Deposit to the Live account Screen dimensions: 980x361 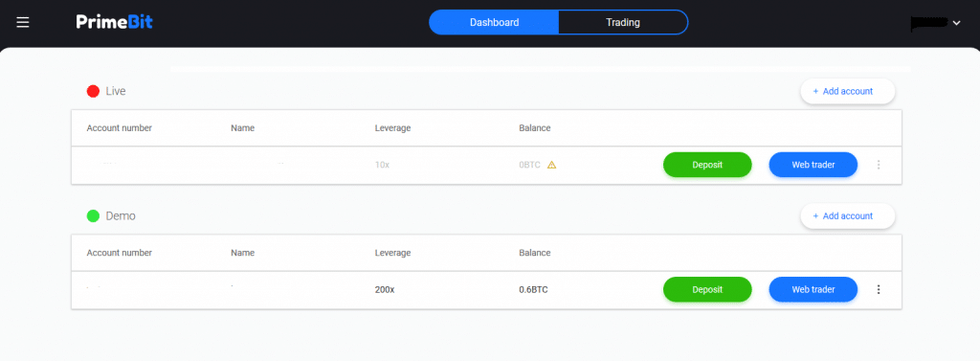click(x=707, y=165)
